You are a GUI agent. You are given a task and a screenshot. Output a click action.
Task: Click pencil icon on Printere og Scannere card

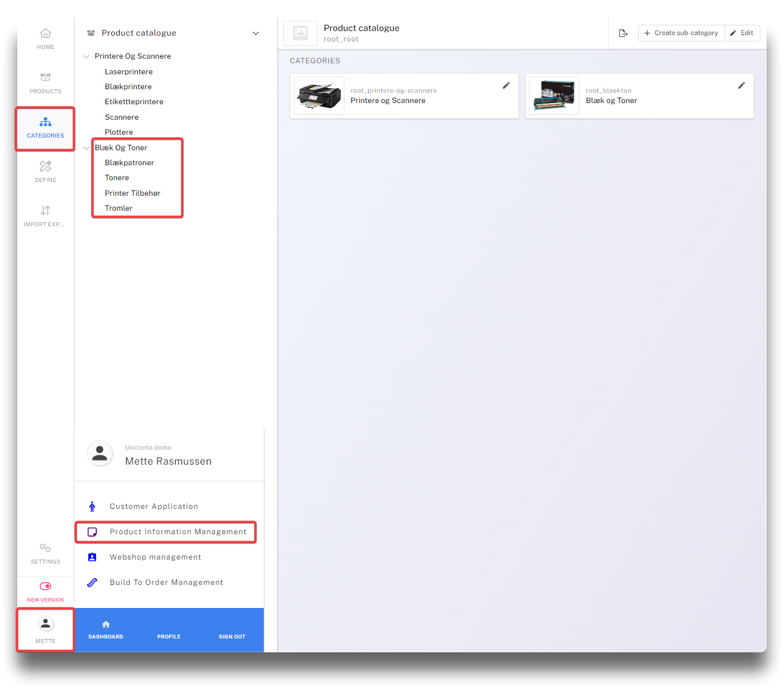tap(506, 85)
